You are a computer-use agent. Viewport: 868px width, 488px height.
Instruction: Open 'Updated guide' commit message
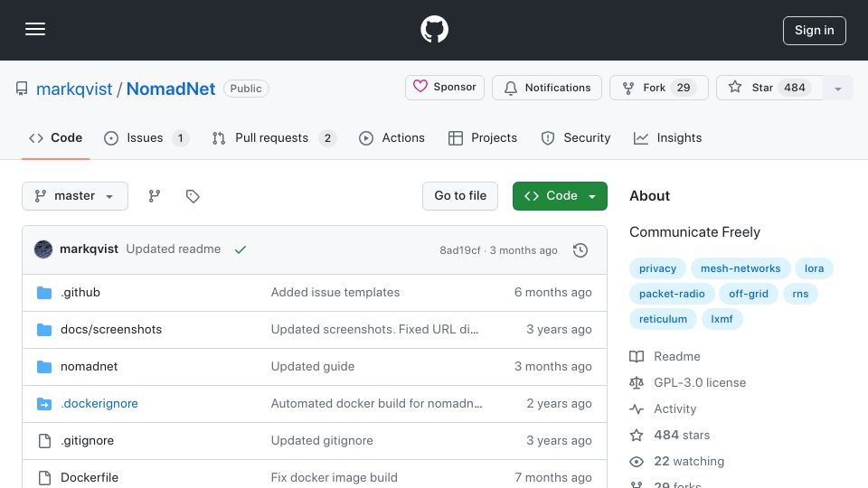(x=313, y=366)
